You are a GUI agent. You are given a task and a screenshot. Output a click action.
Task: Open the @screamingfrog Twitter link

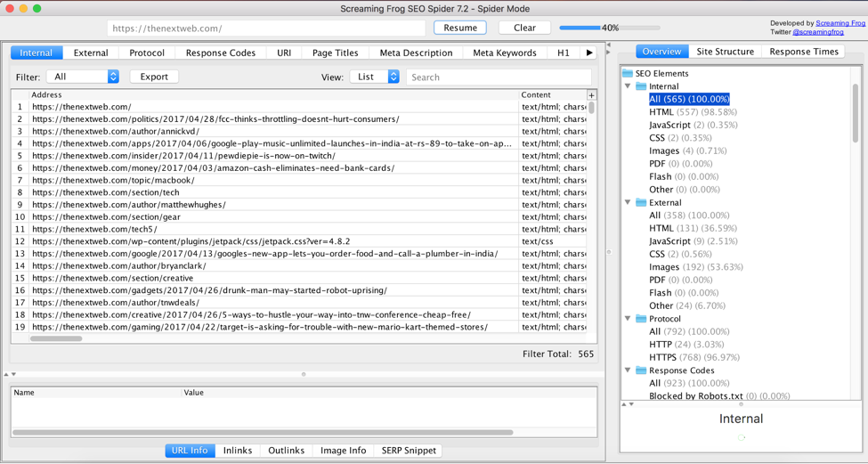click(818, 32)
